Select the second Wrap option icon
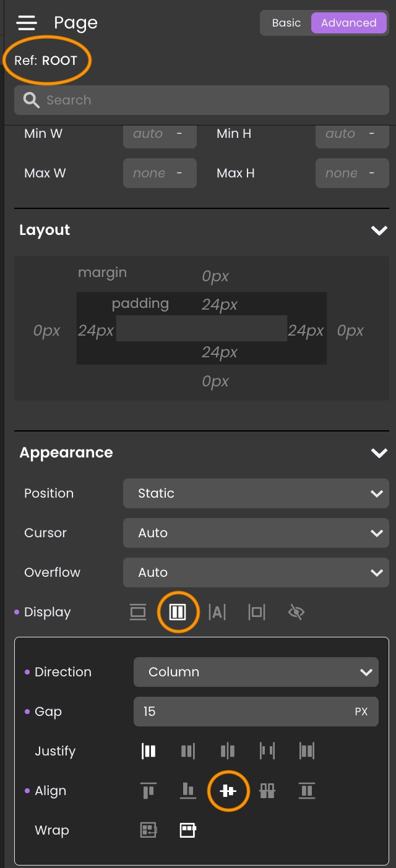This screenshot has width=396, height=868. [x=188, y=830]
